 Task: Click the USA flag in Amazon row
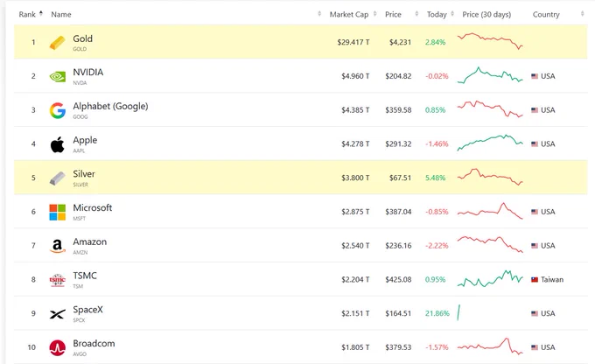point(535,246)
